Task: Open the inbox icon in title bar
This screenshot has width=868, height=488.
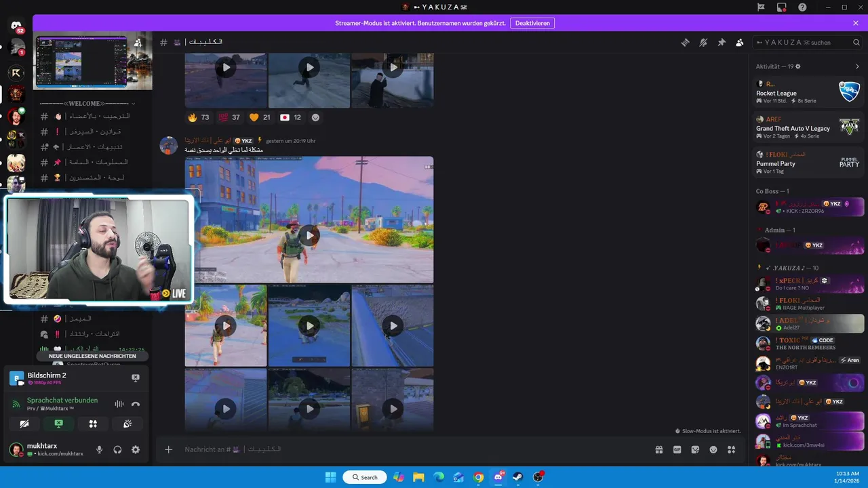Action: click(x=781, y=7)
